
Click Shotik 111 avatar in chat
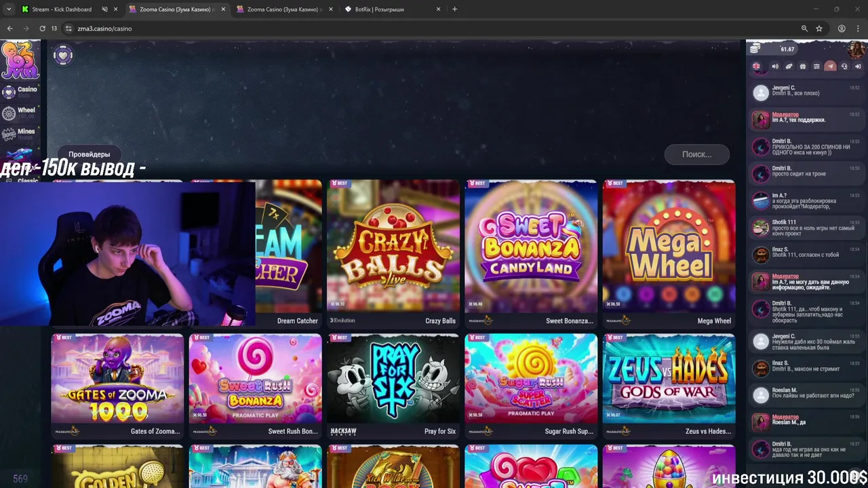pyautogui.click(x=761, y=227)
